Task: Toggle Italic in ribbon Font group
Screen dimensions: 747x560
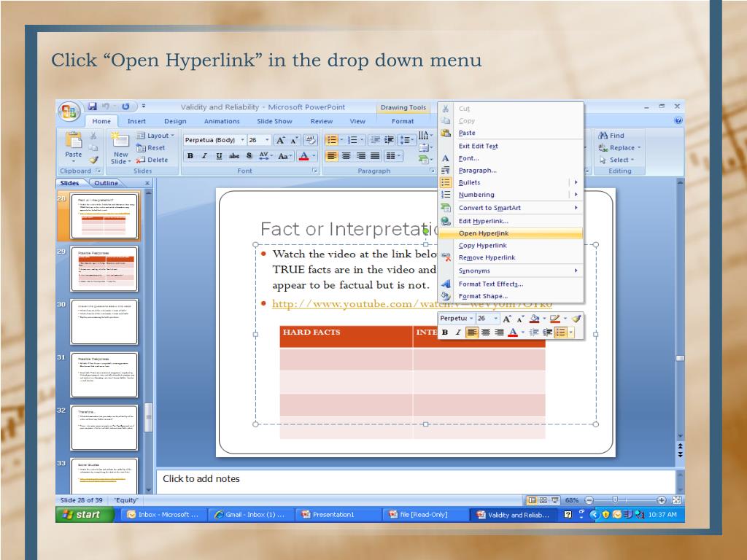Action: [204, 156]
